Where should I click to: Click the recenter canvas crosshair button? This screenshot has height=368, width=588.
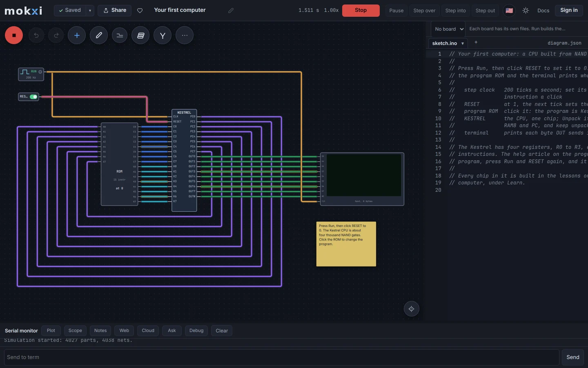click(x=412, y=309)
